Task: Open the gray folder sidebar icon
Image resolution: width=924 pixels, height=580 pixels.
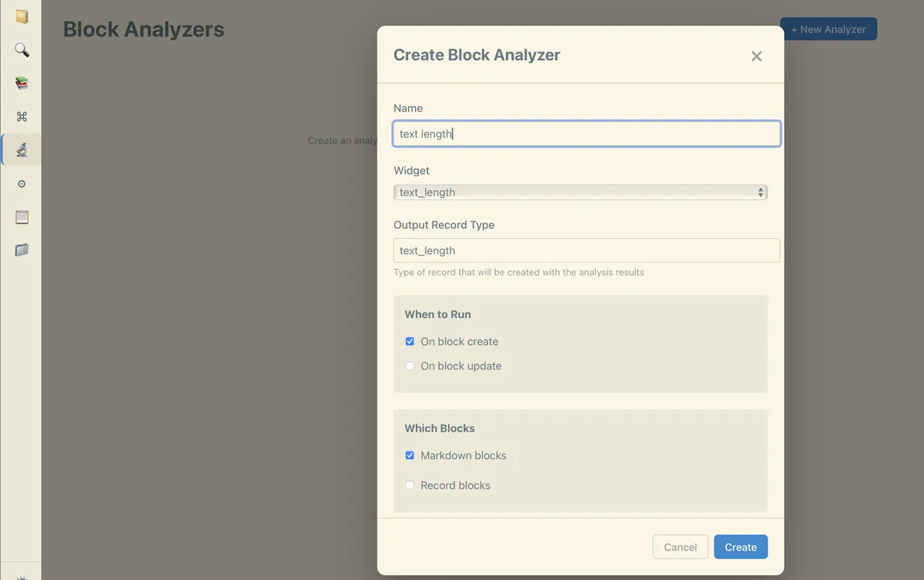Action: [22, 250]
